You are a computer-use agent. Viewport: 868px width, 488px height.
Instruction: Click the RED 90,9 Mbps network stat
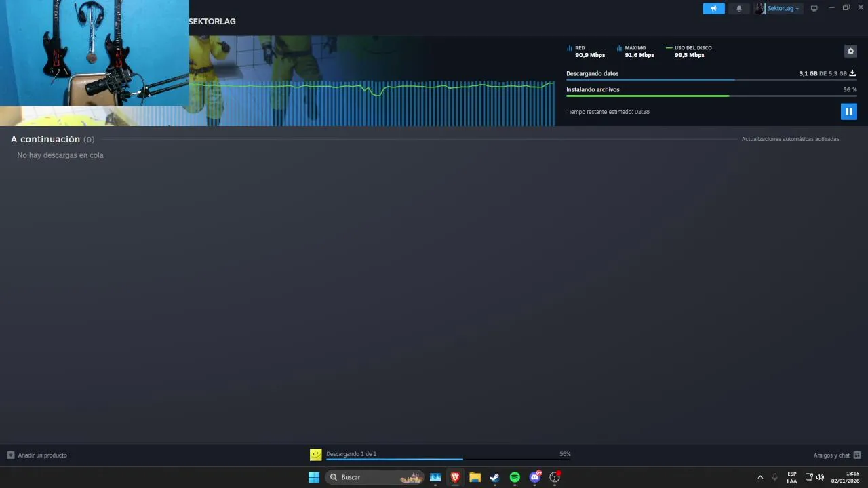pyautogui.click(x=586, y=52)
